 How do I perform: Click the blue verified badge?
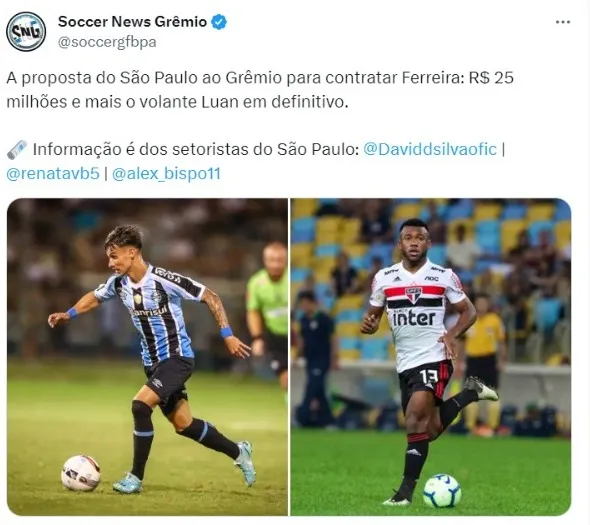point(219,22)
